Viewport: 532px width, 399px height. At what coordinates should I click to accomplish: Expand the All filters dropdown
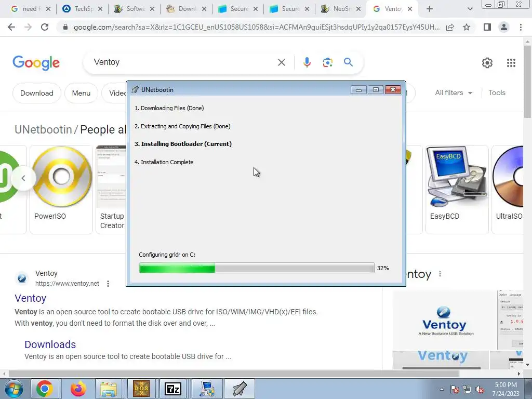click(x=454, y=92)
